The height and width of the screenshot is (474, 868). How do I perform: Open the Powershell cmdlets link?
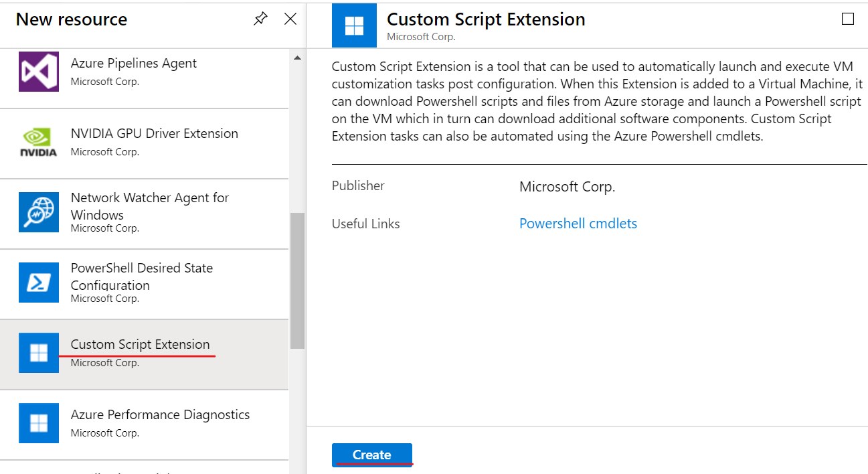click(x=578, y=224)
